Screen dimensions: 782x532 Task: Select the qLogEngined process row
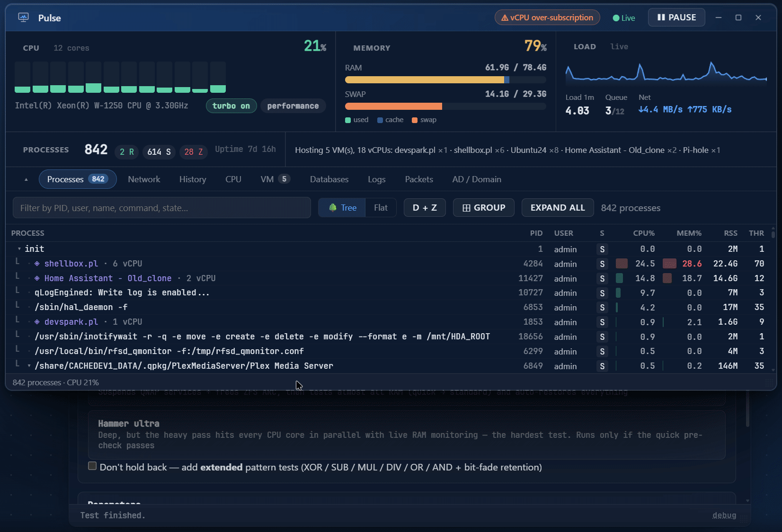pos(389,293)
